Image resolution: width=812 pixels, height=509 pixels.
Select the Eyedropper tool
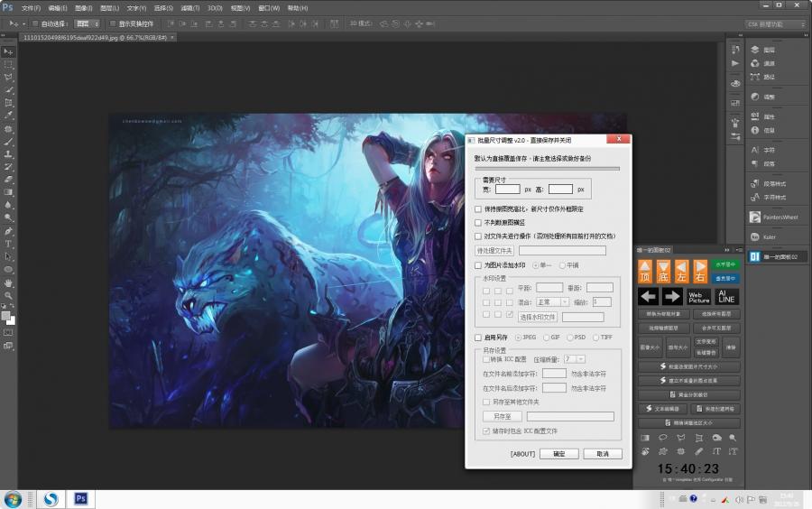tap(8, 116)
